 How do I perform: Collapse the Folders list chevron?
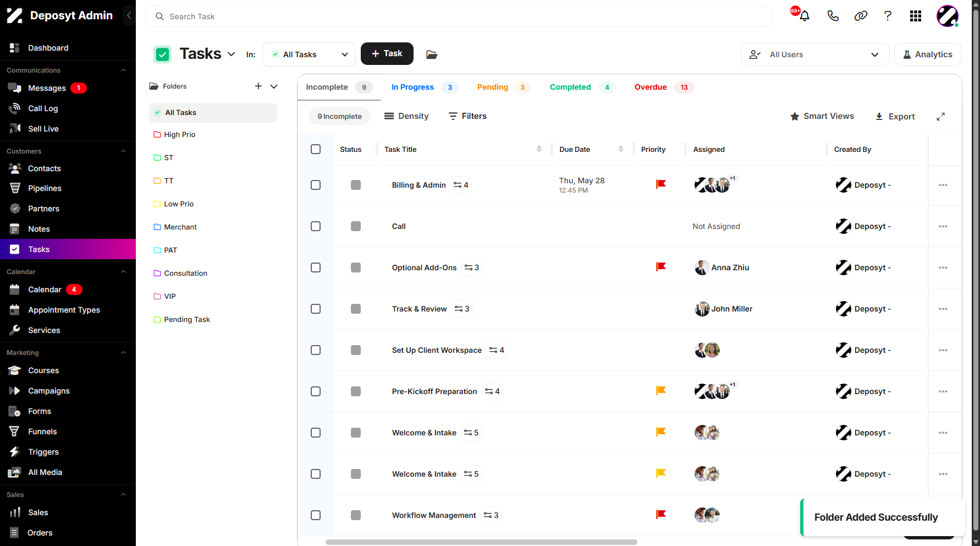(x=274, y=86)
